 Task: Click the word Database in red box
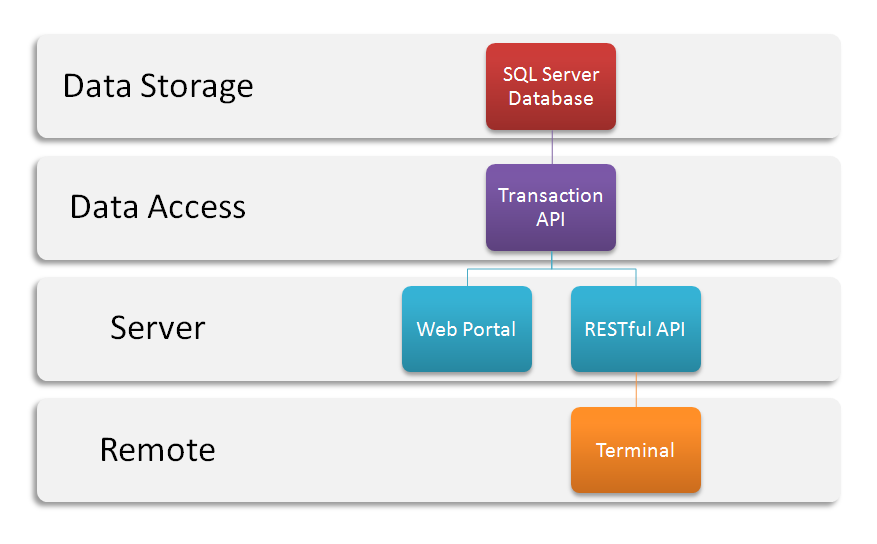tap(551, 98)
